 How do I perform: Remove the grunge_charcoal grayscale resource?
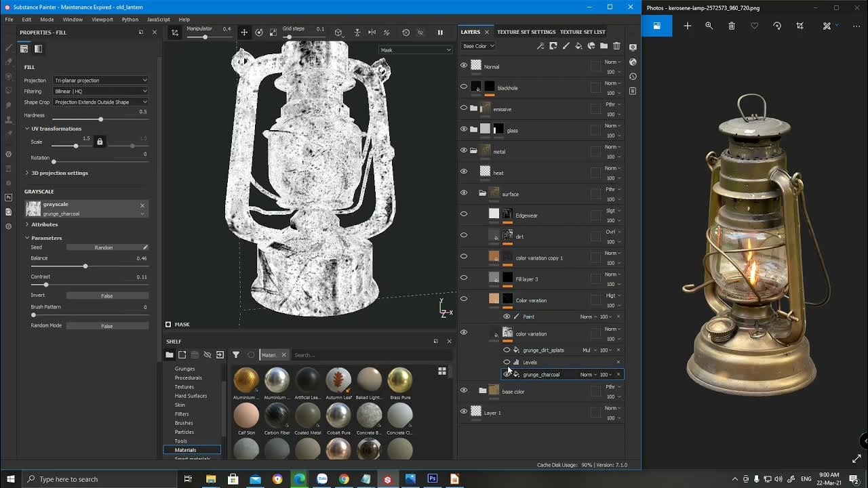[142, 205]
